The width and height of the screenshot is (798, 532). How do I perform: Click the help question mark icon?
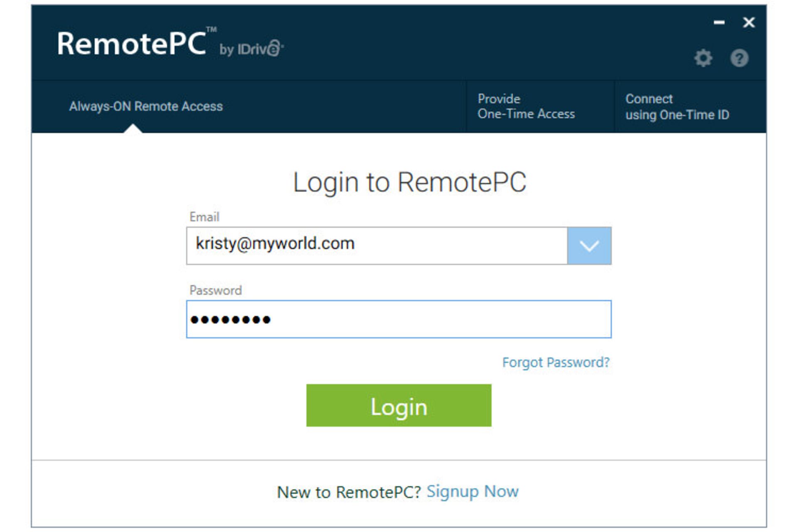click(x=739, y=58)
